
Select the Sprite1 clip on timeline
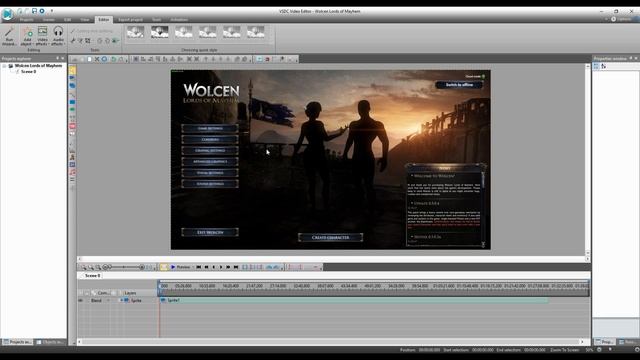click(x=354, y=300)
